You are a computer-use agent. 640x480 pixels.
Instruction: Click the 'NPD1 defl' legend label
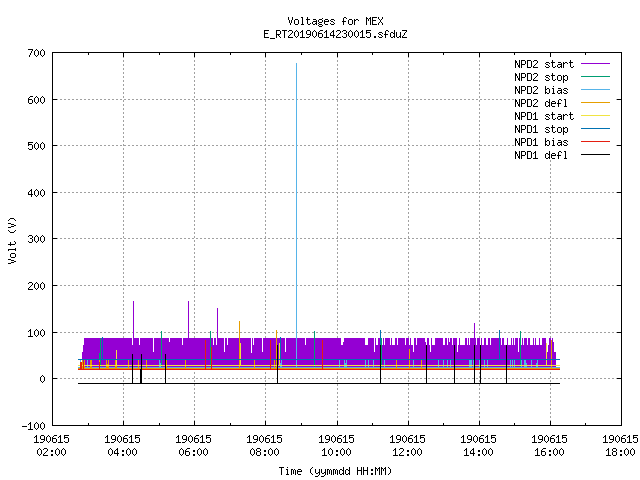(x=541, y=156)
